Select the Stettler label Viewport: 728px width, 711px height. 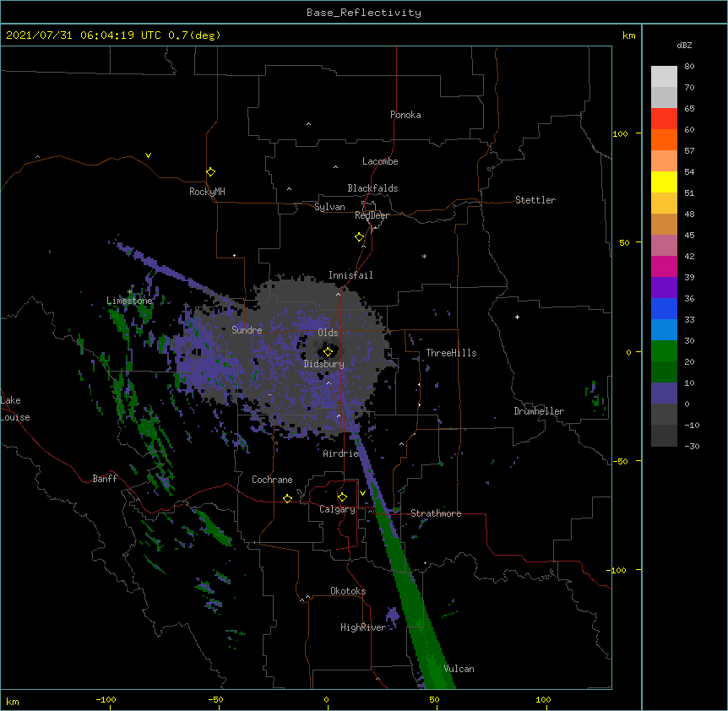coord(535,200)
